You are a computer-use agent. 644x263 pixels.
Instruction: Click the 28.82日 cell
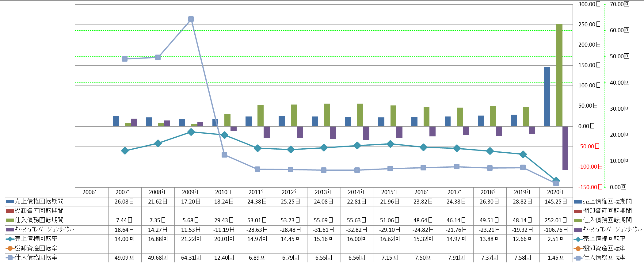pos(523,202)
